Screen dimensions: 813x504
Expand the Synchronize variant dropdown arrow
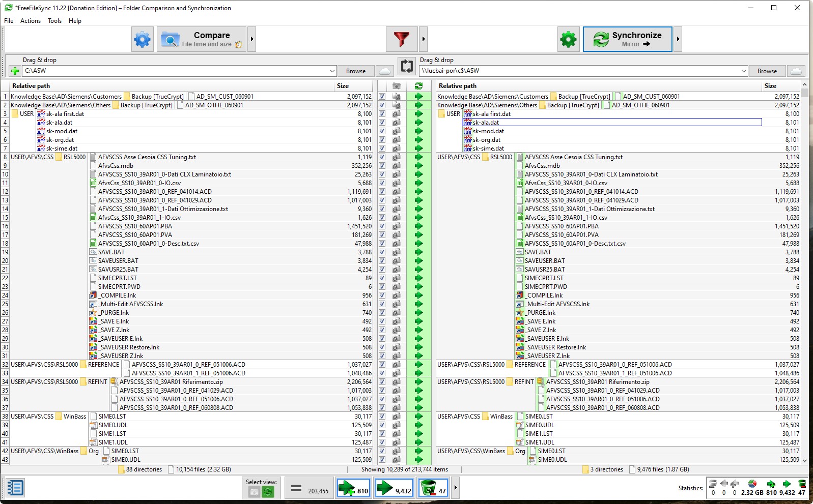[678, 39]
